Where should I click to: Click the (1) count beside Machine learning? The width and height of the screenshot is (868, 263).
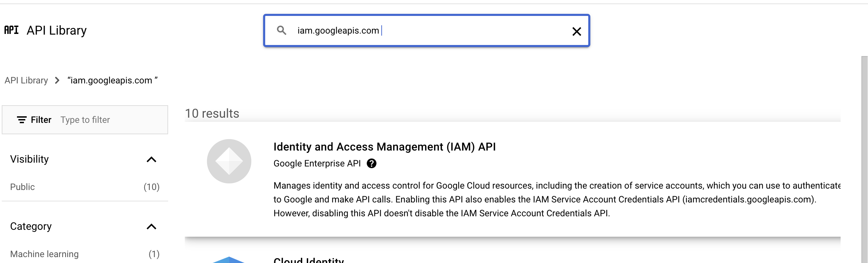154,254
